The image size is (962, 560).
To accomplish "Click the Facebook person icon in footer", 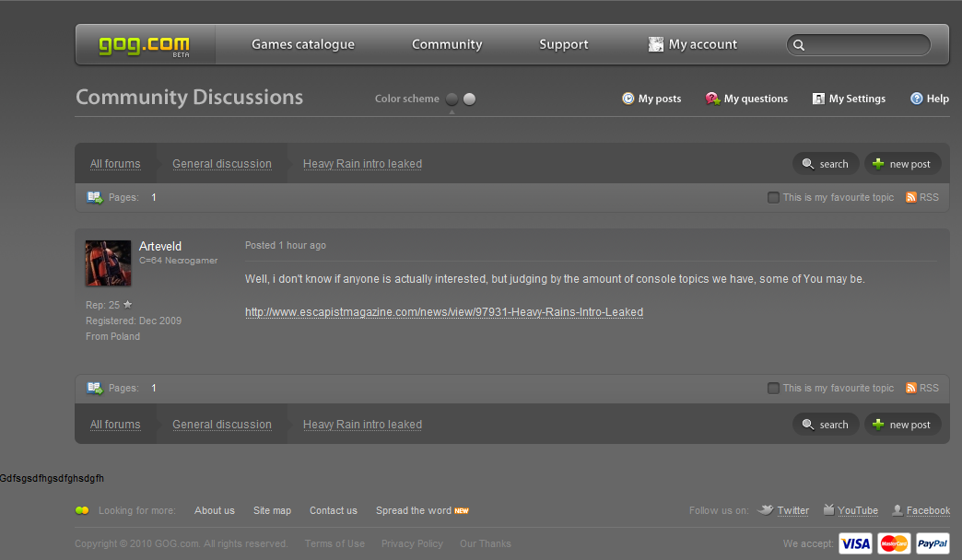I will pyautogui.click(x=897, y=509).
